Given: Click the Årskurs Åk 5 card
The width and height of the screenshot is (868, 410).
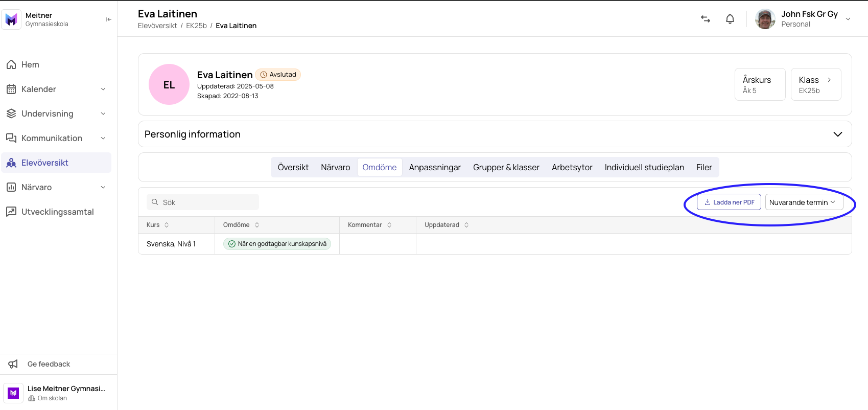Looking at the screenshot, I should coord(760,84).
